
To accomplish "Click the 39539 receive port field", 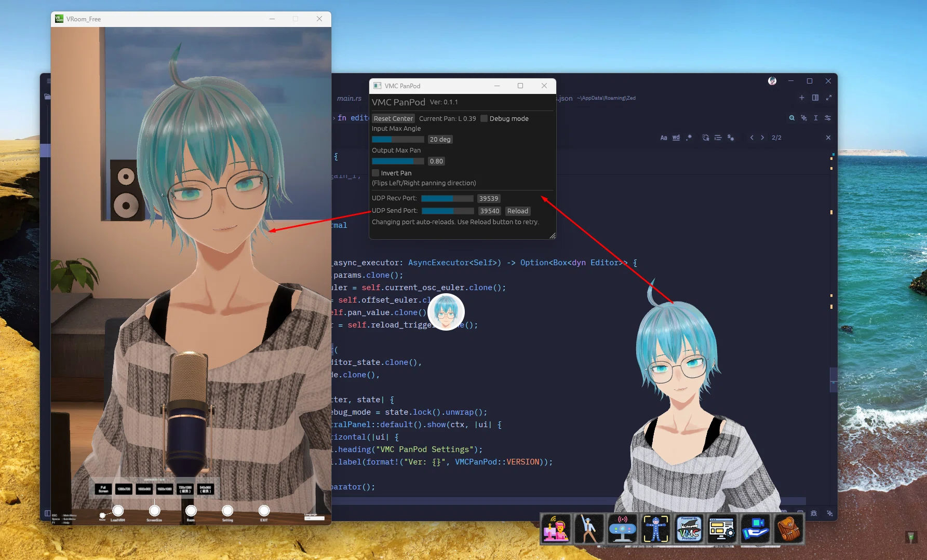I will 489,198.
